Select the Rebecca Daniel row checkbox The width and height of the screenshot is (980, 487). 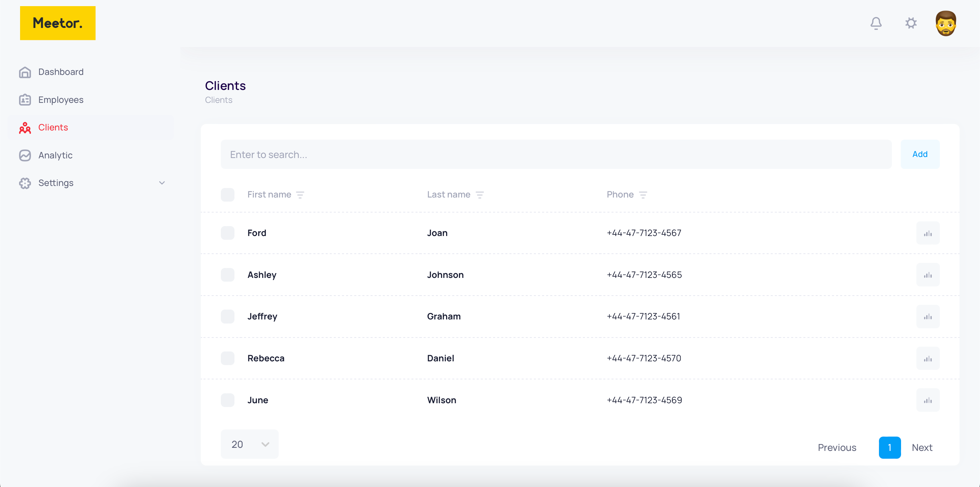[228, 358]
